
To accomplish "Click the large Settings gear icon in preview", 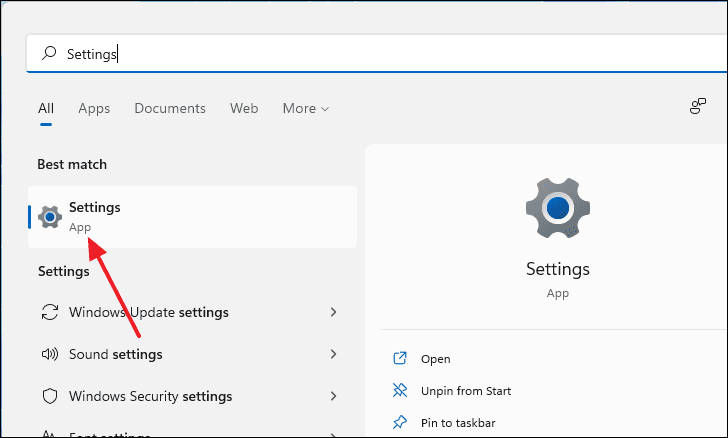I will [557, 208].
